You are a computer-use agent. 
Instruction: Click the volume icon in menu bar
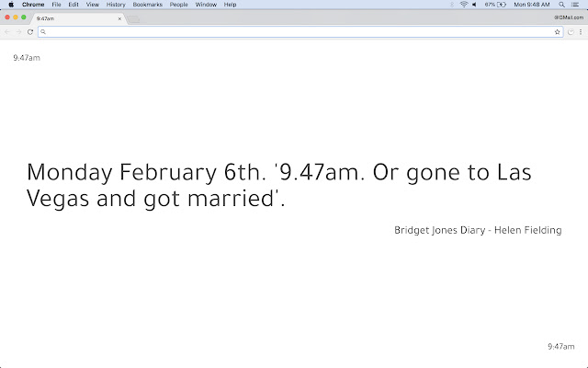point(475,5)
